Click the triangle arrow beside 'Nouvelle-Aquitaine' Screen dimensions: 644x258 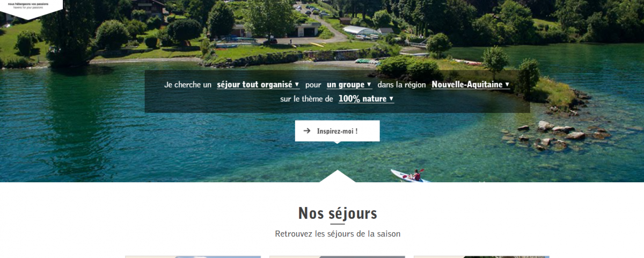(x=507, y=84)
